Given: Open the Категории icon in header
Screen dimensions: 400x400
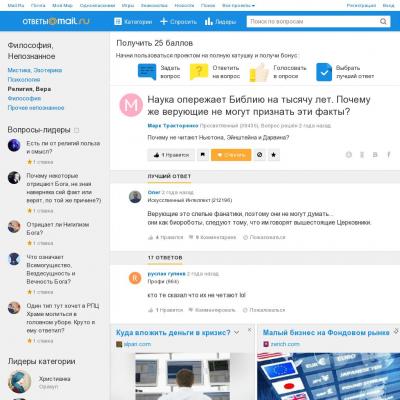Looking at the screenshot, I should pyautogui.click(x=118, y=22).
